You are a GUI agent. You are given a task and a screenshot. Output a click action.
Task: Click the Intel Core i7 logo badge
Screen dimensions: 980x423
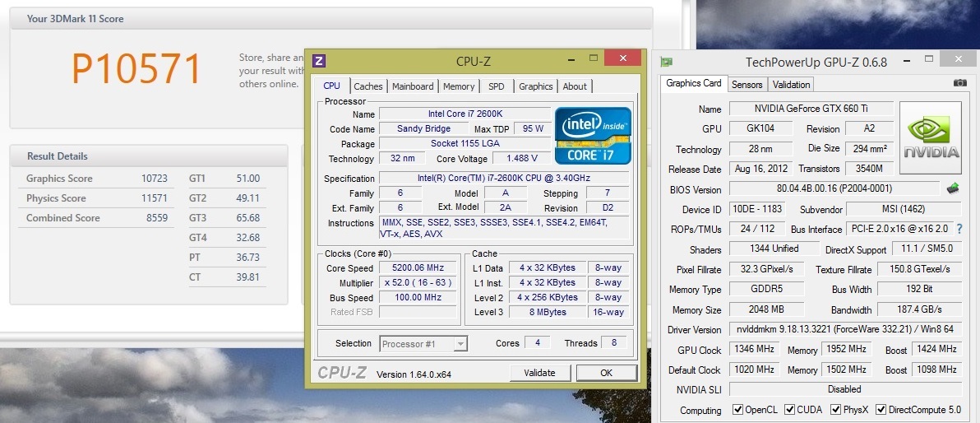pyautogui.click(x=593, y=136)
